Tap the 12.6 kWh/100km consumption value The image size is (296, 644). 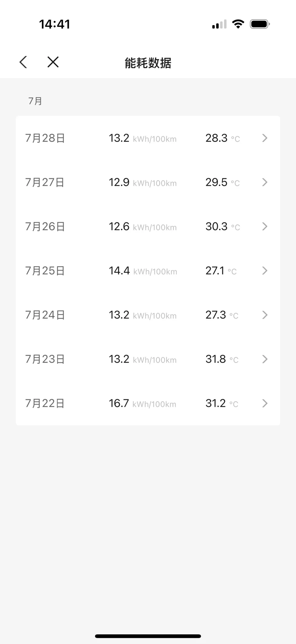tap(143, 227)
